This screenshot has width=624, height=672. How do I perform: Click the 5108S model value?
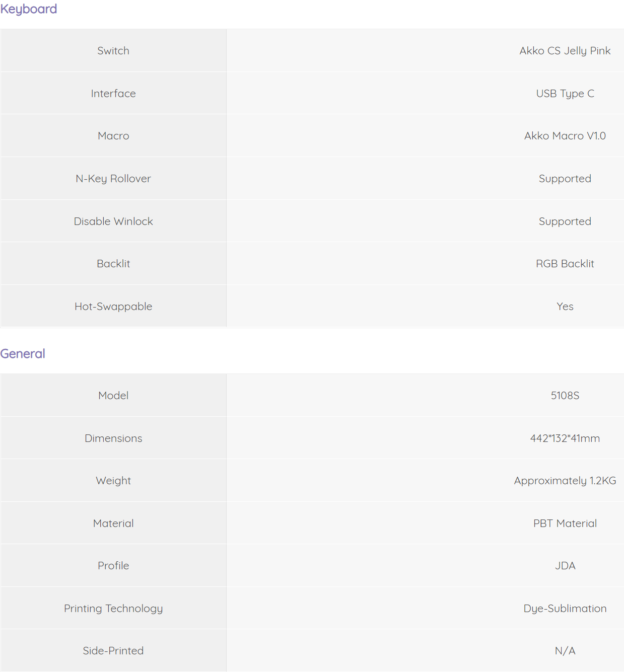[565, 396]
